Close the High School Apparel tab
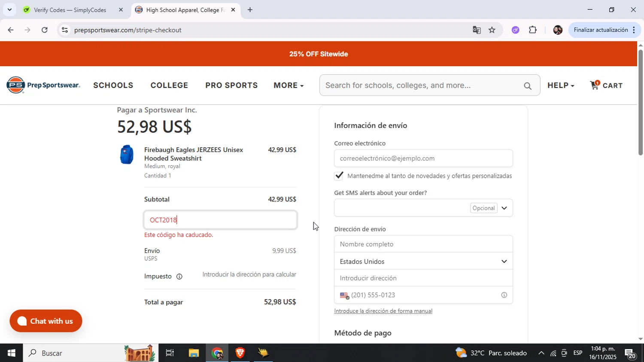 (233, 10)
